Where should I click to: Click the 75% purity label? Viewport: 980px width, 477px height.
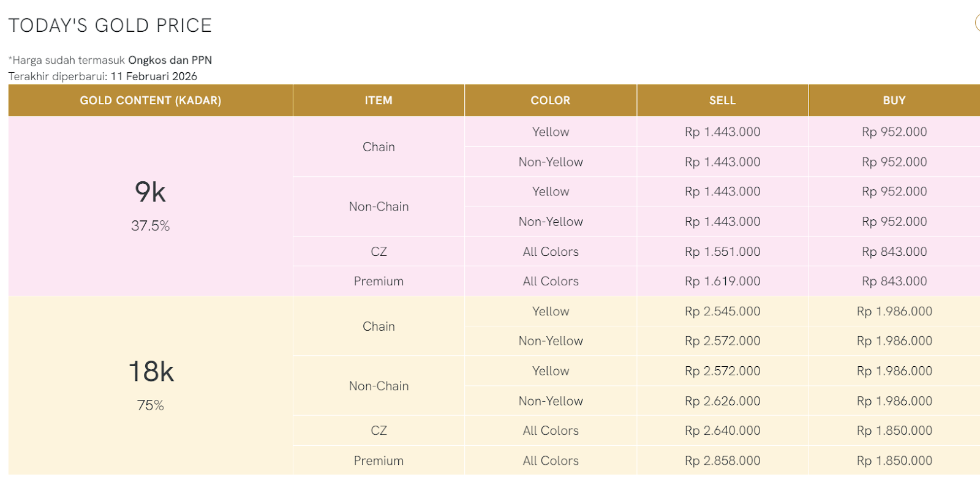tap(150, 405)
